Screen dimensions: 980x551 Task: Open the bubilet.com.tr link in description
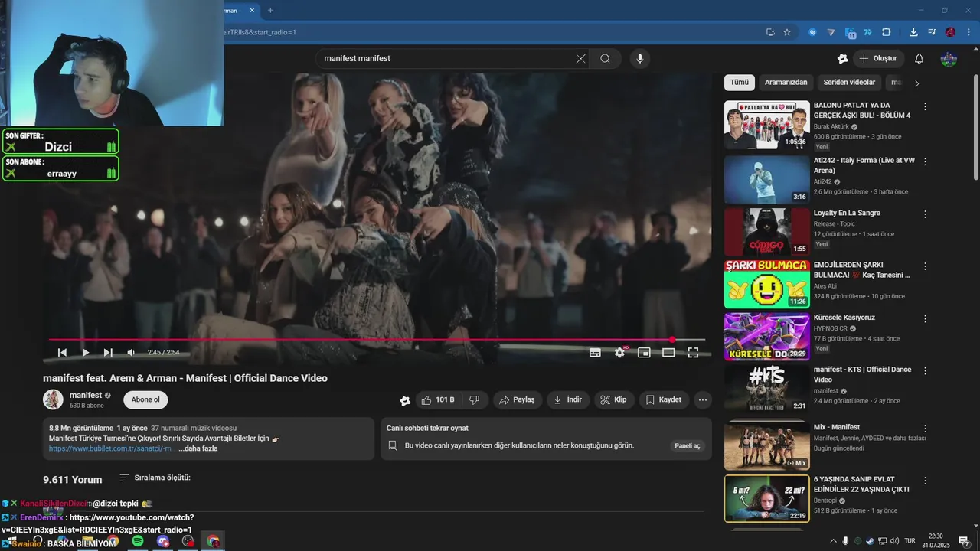pyautogui.click(x=111, y=448)
